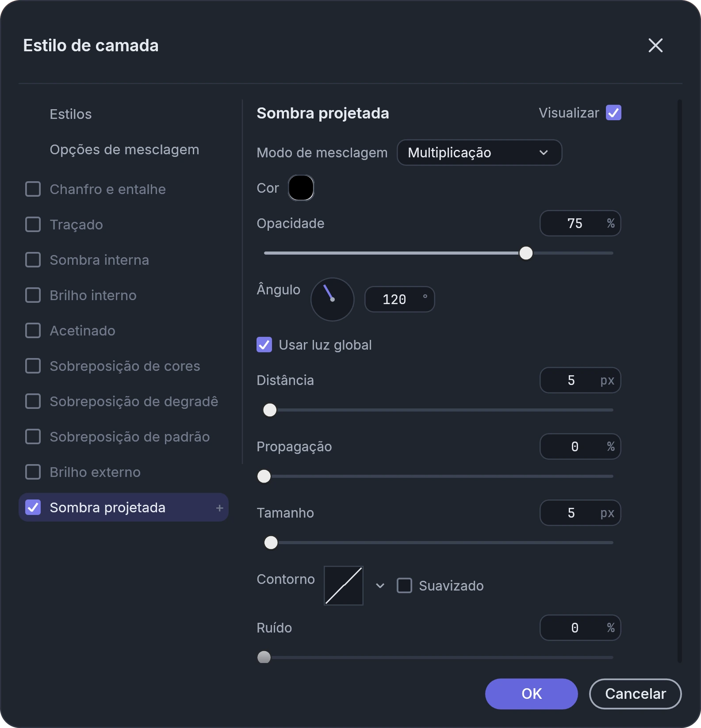Open Opções de mesclagem section
This screenshot has width=701, height=728.
pyautogui.click(x=124, y=149)
